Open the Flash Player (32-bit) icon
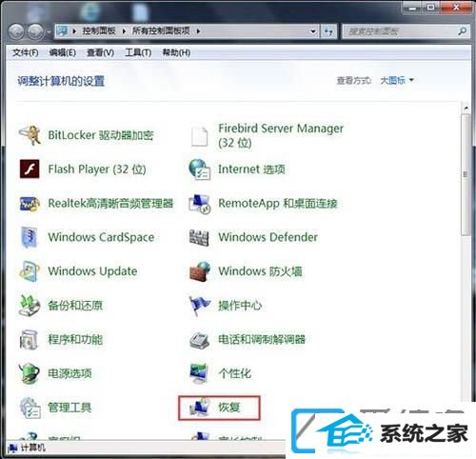Image resolution: width=476 pixels, height=459 pixels. [30, 170]
